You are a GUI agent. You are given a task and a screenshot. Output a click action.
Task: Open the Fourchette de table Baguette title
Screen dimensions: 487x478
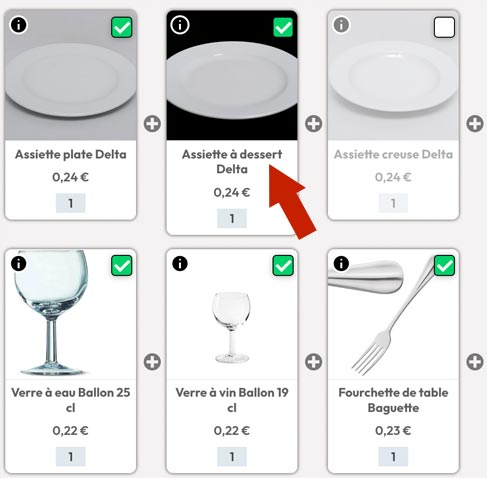[393, 400]
